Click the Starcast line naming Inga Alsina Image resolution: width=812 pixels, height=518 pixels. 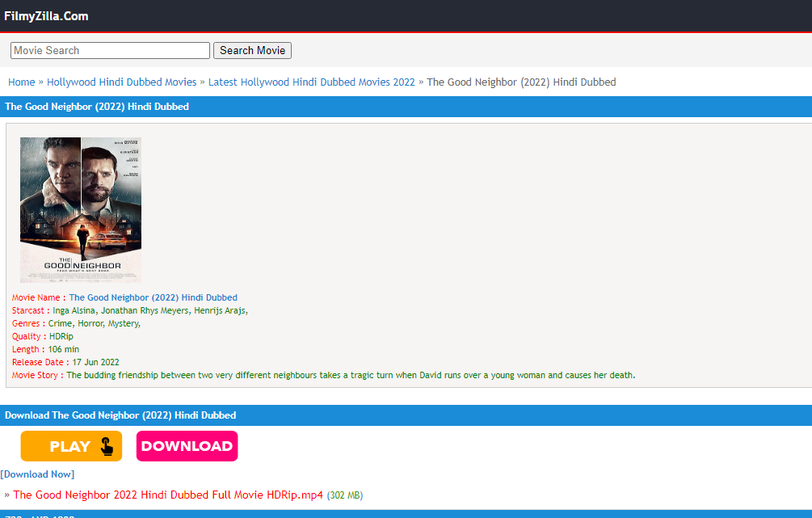130,310
